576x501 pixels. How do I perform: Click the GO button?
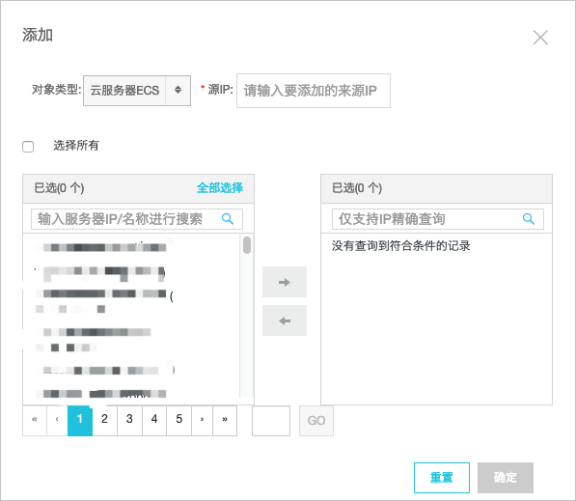coord(316,421)
